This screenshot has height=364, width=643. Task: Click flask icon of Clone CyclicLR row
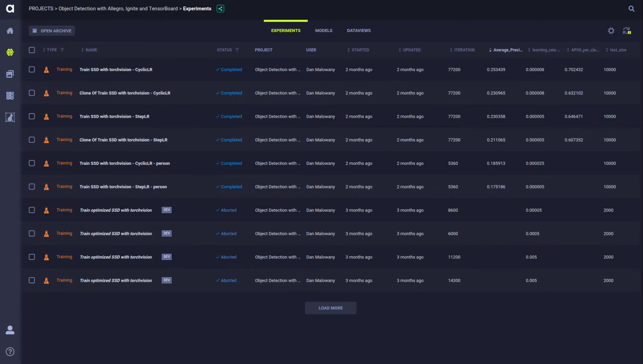click(x=46, y=93)
